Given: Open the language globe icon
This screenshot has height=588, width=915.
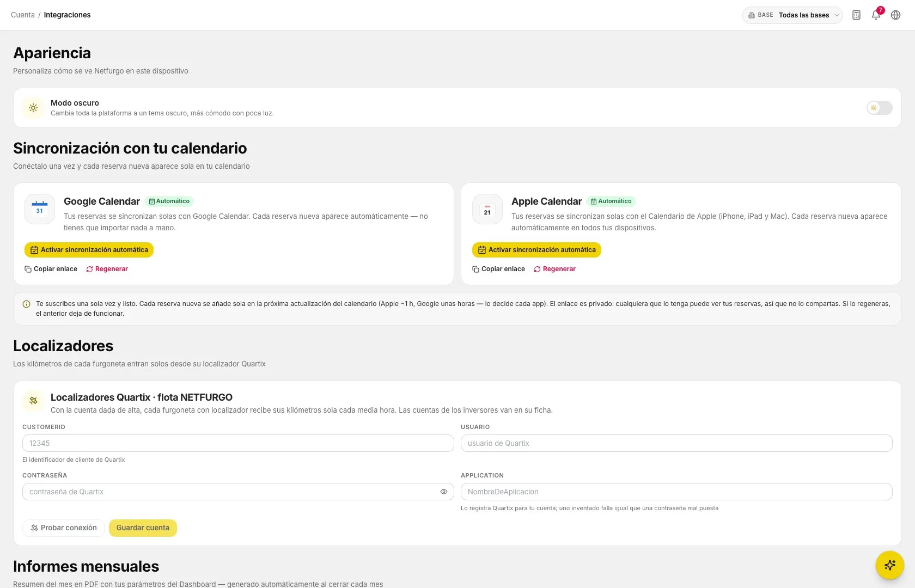Looking at the screenshot, I should point(895,15).
